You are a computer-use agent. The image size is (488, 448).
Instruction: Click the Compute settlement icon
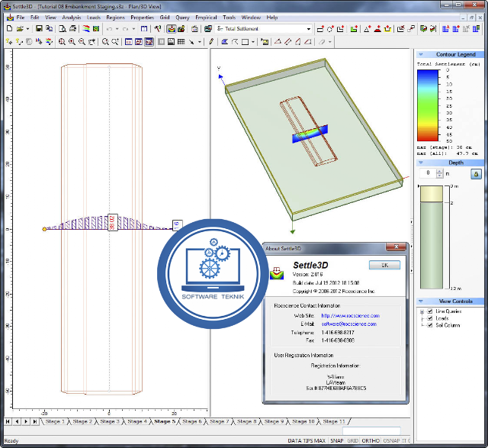point(171,29)
